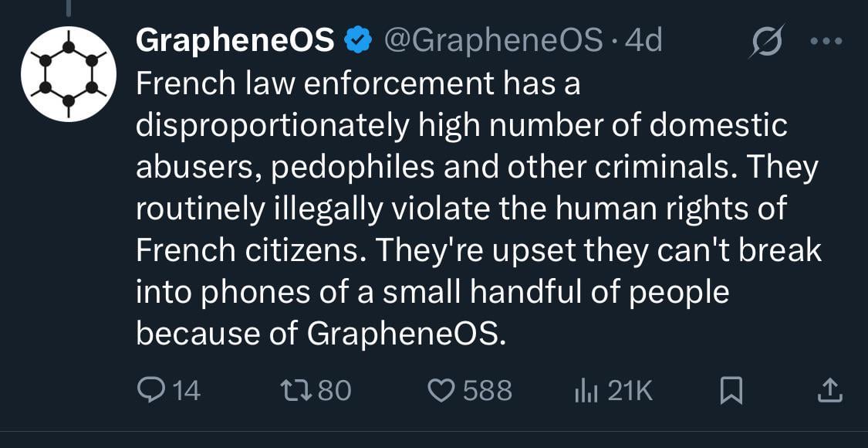Click the 80 reposts count
The height and width of the screenshot is (448, 868).
(x=334, y=391)
